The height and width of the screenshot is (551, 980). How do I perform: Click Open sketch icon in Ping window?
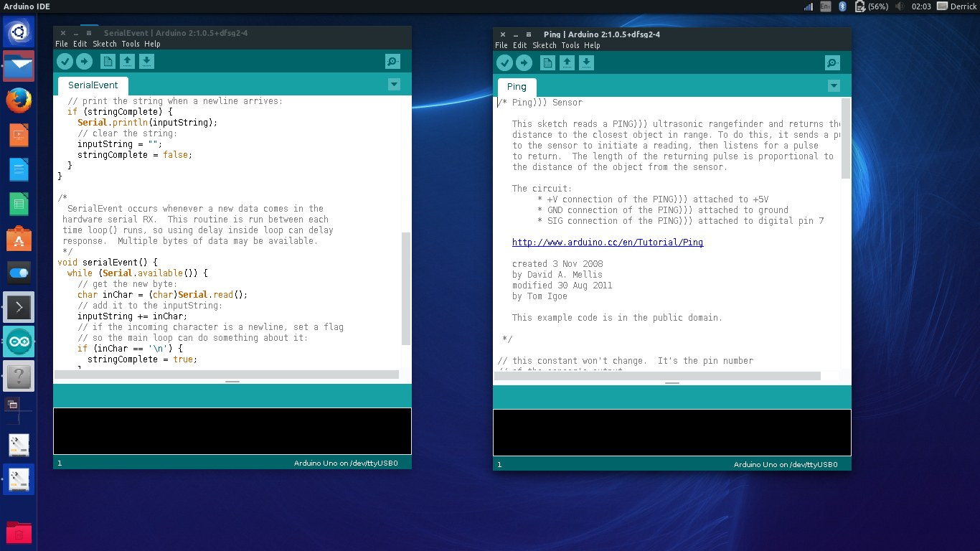[x=567, y=63]
